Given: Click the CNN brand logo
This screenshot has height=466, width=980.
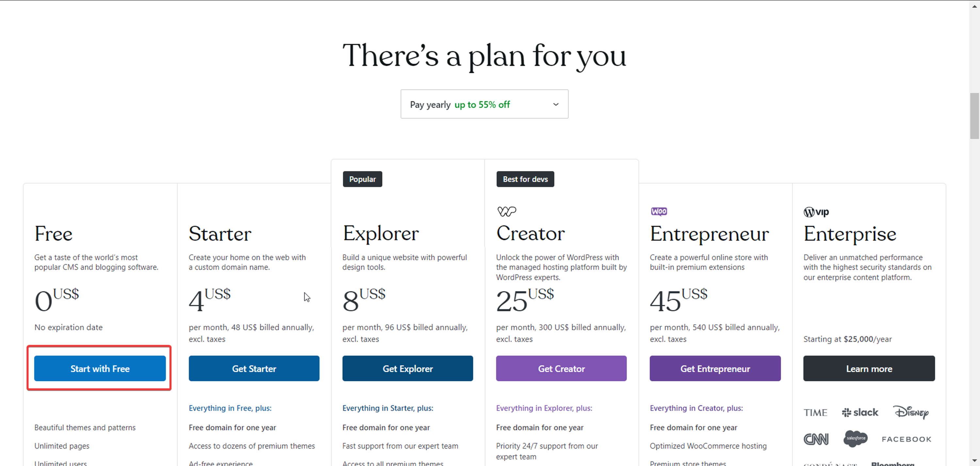Looking at the screenshot, I should pyautogui.click(x=816, y=439).
